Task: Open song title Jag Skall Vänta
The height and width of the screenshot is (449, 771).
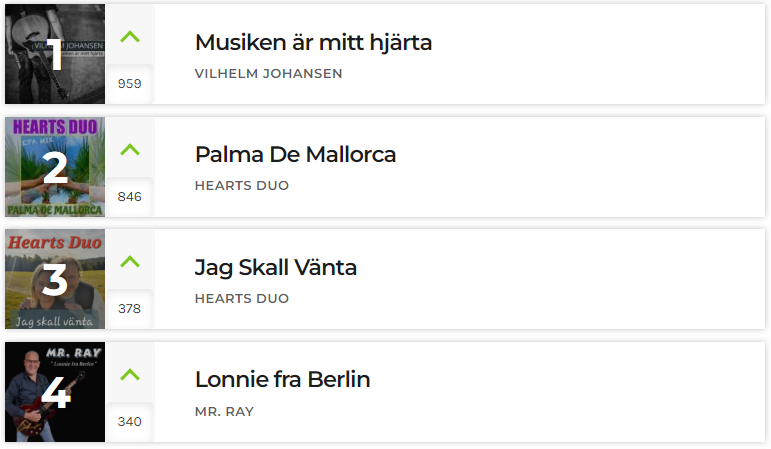Action: (275, 268)
